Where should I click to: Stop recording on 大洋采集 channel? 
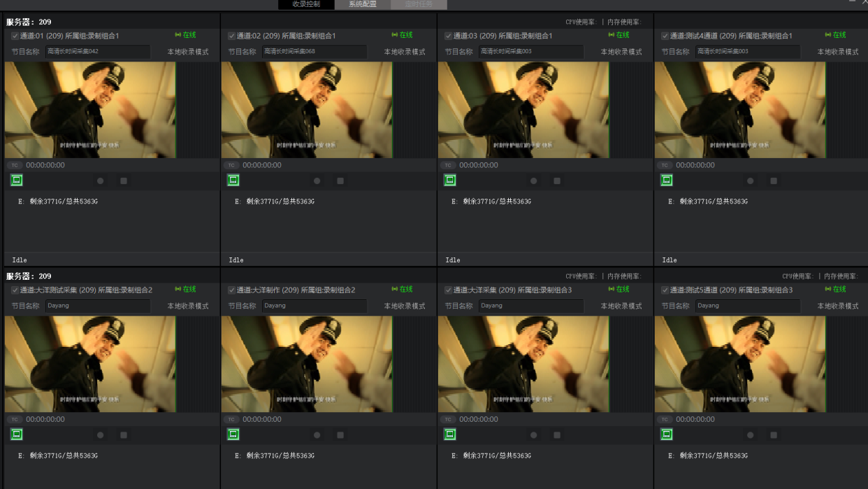[x=557, y=435]
